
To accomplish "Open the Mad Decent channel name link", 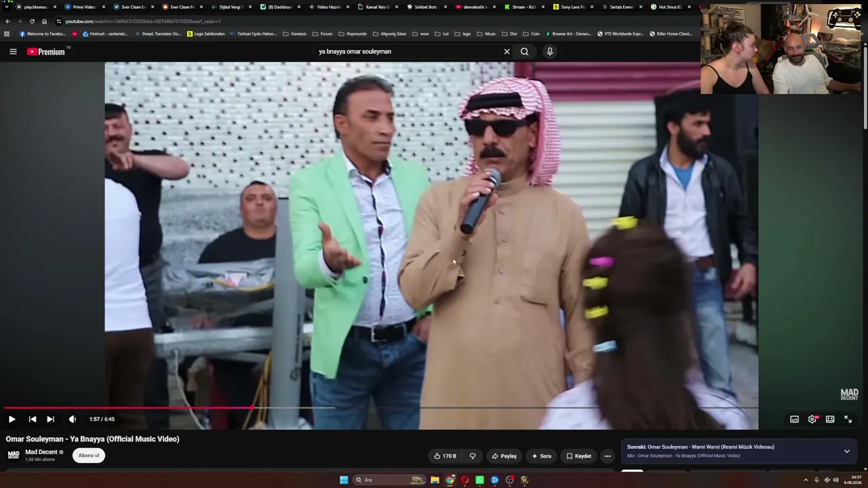I will 41,452.
